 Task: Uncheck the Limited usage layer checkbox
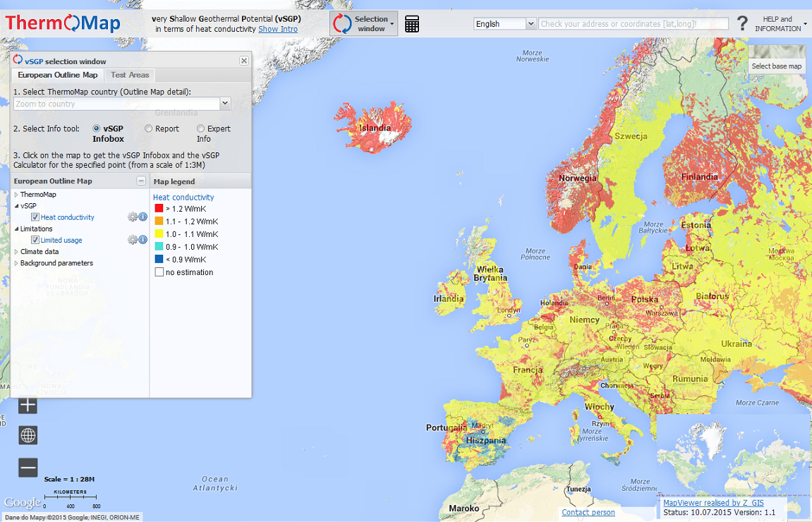tap(35, 240)
